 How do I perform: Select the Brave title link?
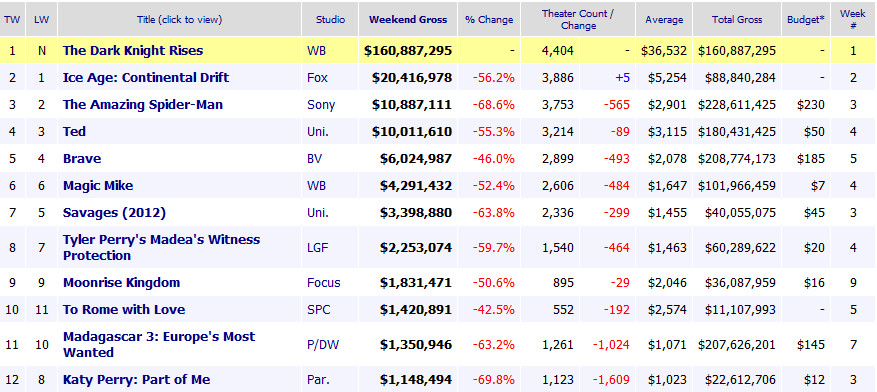pos(82,158)
